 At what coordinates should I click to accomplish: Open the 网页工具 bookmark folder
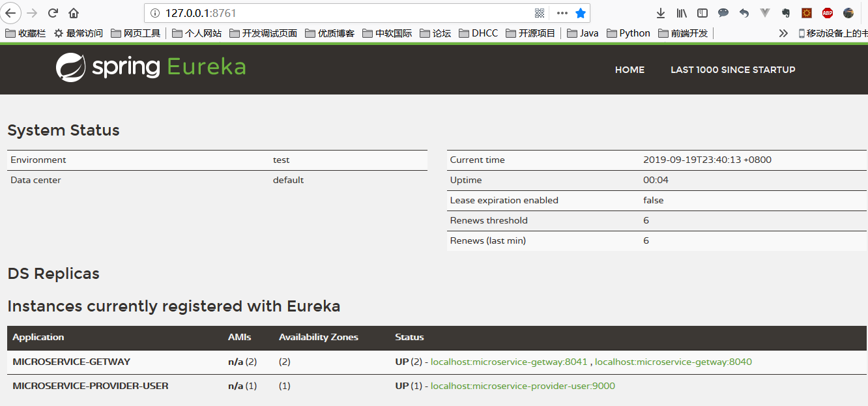point(136,33)
